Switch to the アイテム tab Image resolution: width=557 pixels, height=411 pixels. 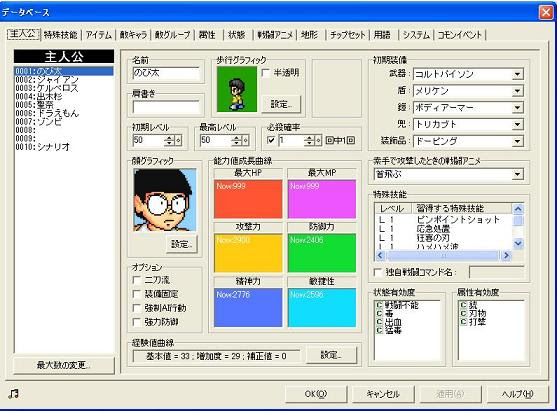(98, 35)
